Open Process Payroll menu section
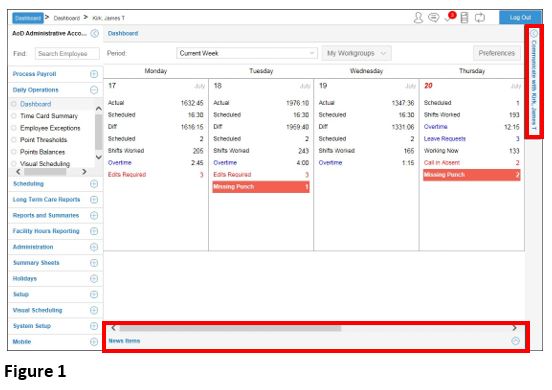The image size is (552, 390). click(x=34, y=74)
